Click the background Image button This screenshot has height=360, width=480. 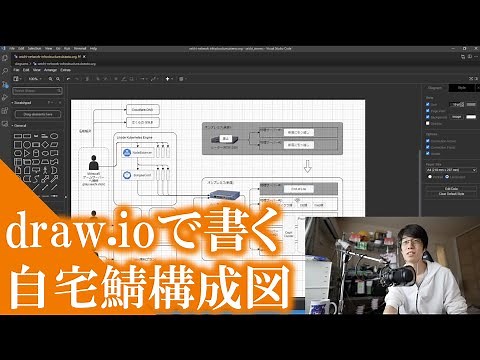(x=457, y=117)
